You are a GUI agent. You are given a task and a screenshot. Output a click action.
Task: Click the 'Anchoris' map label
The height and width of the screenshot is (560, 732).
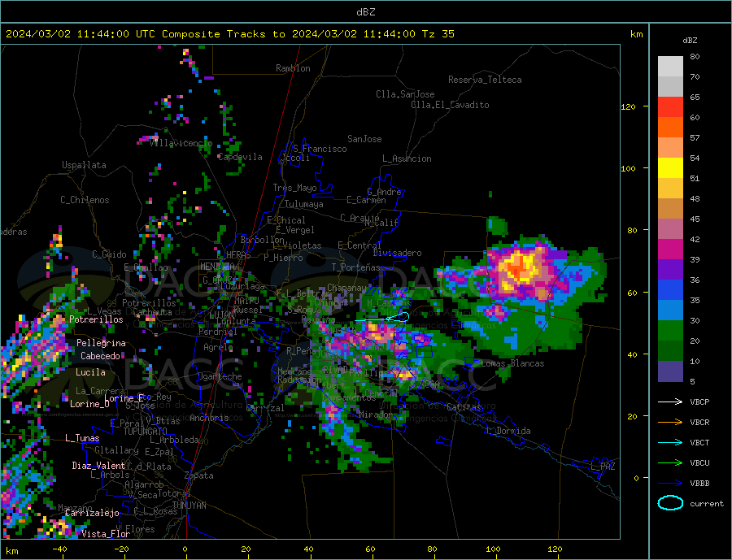click(209, 418)
